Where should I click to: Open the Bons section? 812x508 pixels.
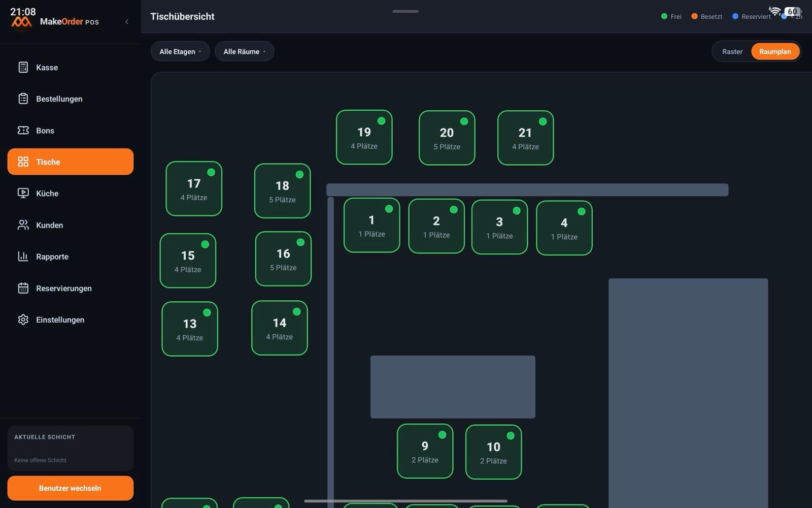click(x=71, y=130)
